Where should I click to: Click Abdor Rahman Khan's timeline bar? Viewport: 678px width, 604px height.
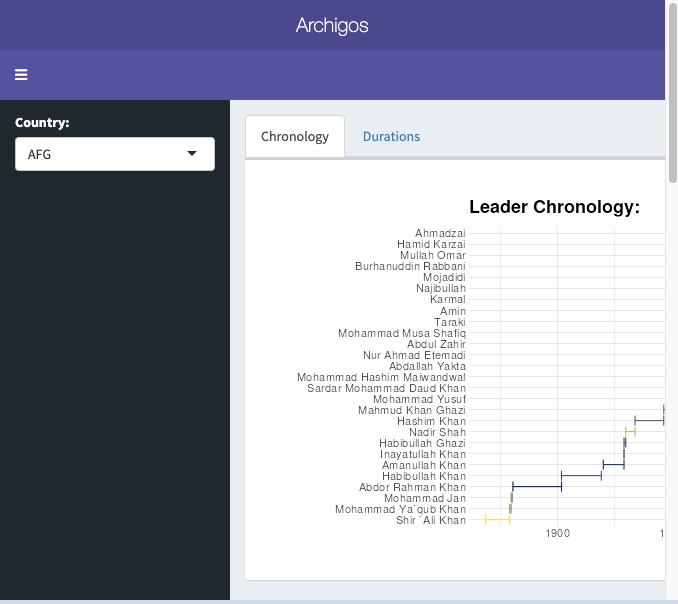pos(537,487)
